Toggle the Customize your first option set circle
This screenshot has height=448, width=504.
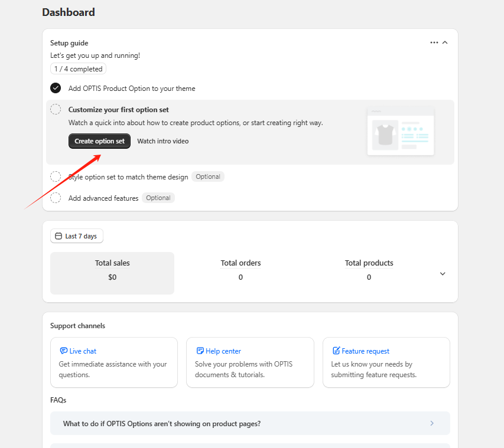(x=56, y=109)
